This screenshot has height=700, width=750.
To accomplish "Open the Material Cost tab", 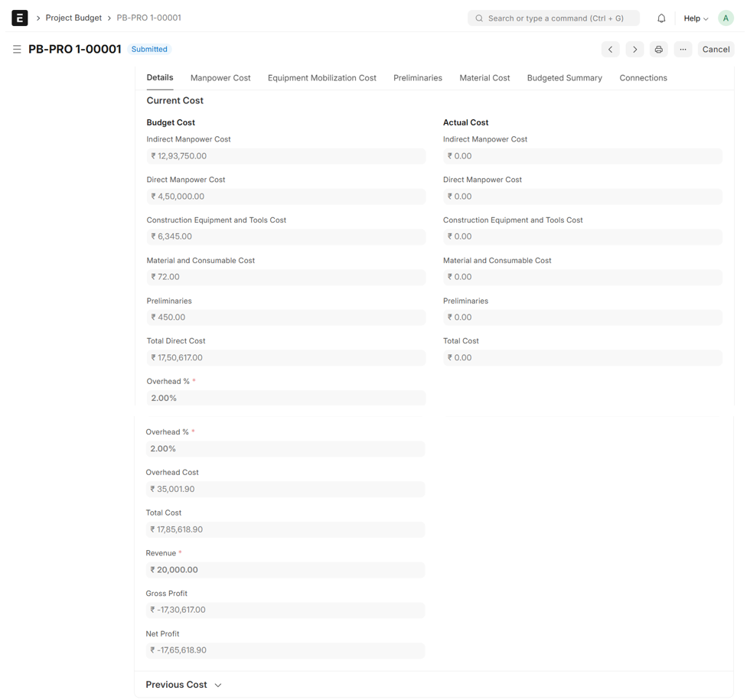I will pyautogui.click(x=484, y=78).
